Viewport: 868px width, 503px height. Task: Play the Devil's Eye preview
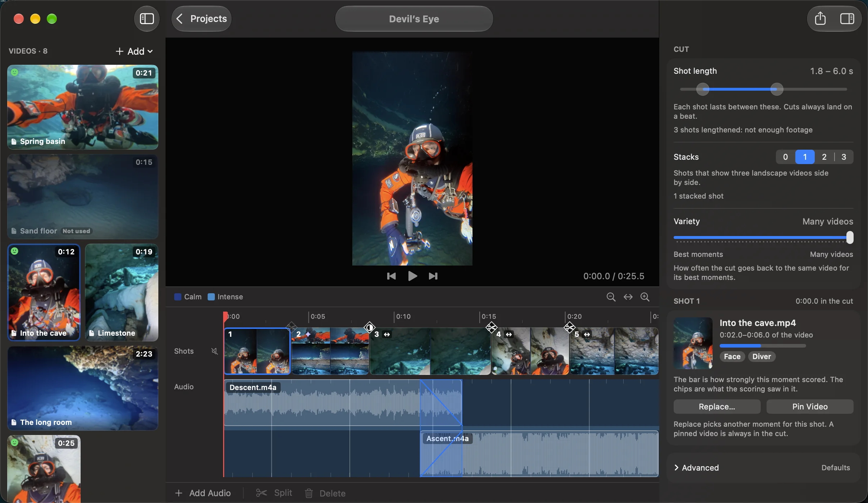click(x=412, y=276)
